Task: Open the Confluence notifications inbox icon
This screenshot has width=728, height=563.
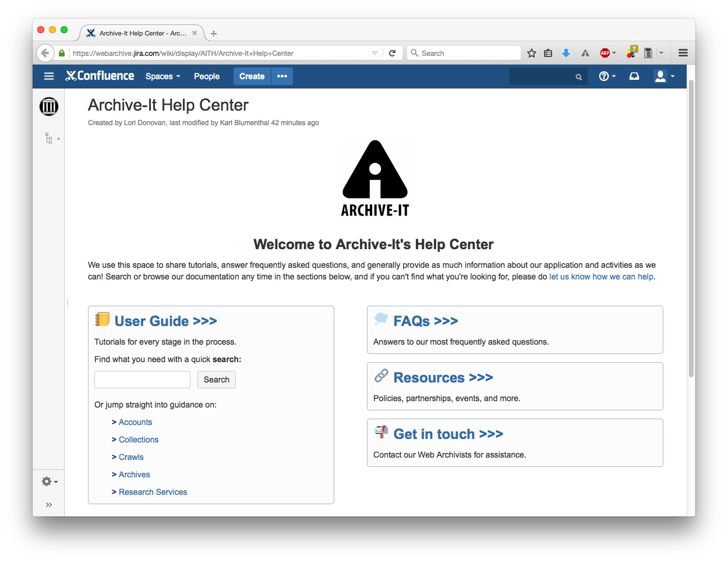Action: [634, 76]
